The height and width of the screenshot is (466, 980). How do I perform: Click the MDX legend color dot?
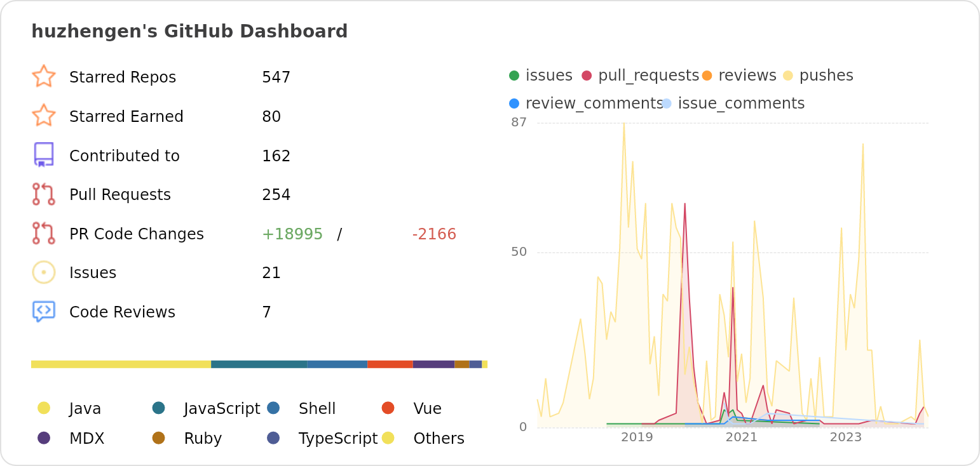tap(44, 438)
